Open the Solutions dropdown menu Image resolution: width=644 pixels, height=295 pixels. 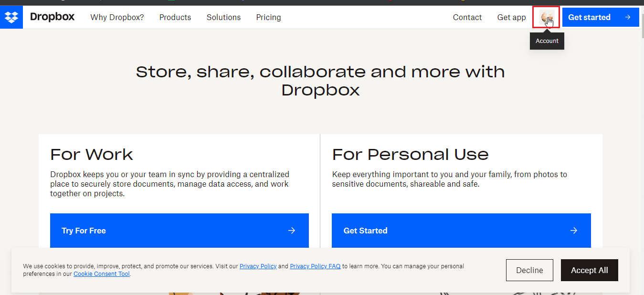[223, 17]
